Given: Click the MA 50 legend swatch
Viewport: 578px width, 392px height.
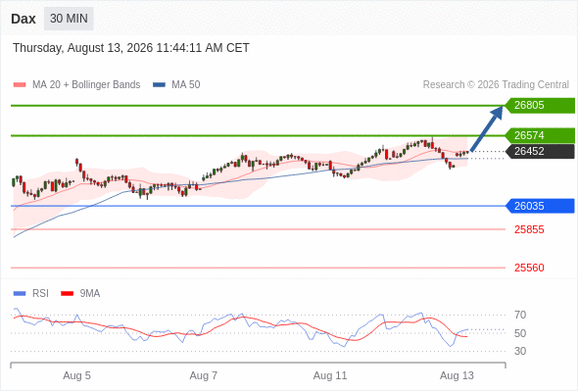Looking at the screenshot, I should click(159, 85).
